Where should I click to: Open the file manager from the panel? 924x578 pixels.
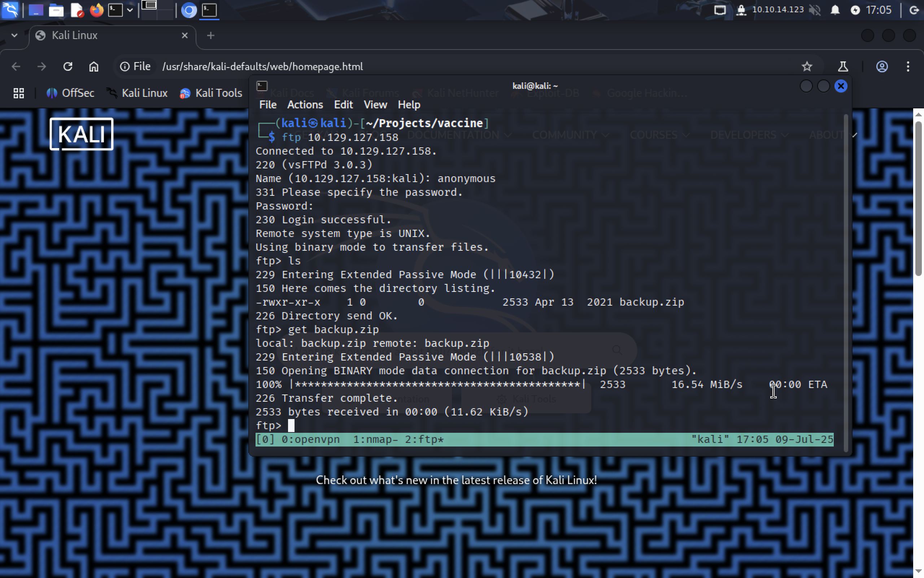coord(56,10)
